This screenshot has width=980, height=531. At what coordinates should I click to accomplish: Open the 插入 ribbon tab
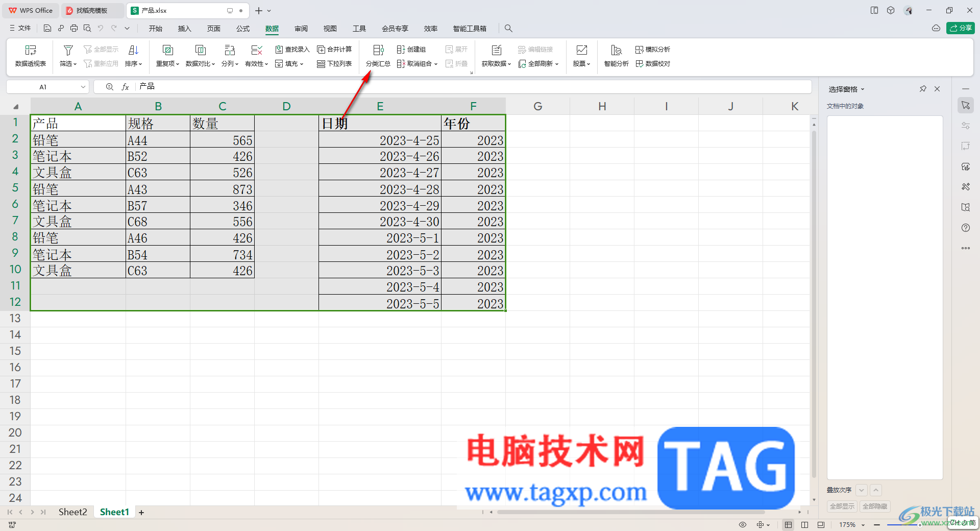(184, 29)
